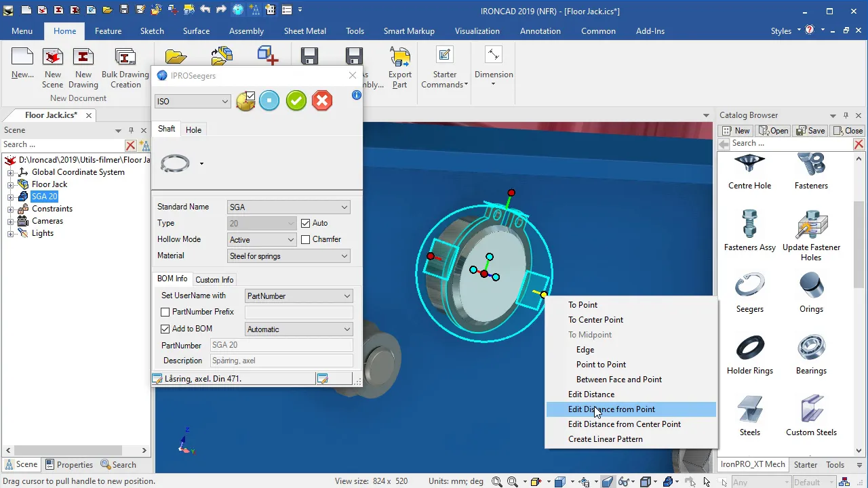Click the Catalog Browser search field

(791, 144)
